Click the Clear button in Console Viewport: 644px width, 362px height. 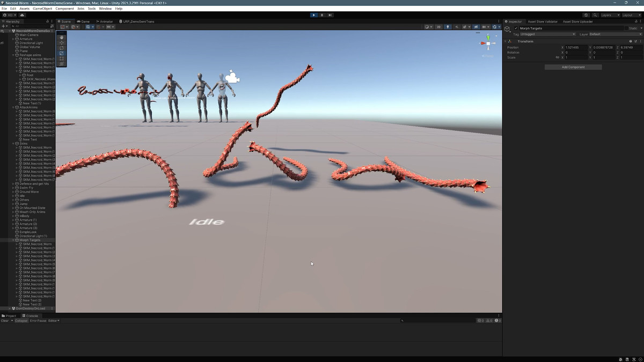pos(5,321)
